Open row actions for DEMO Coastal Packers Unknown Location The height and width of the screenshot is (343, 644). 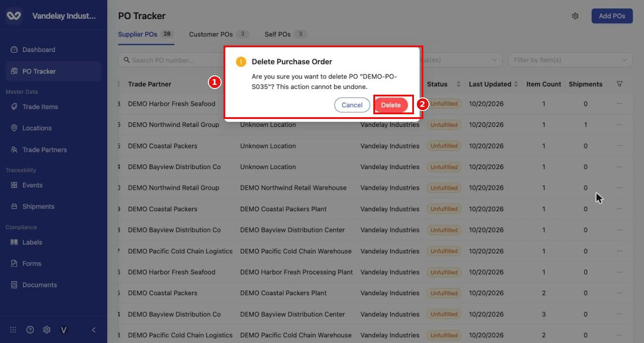coord(620,146)
